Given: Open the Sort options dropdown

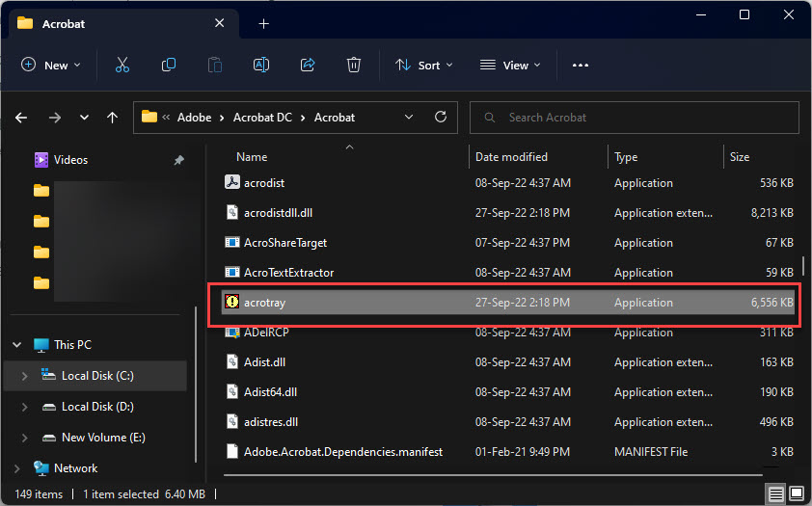Looking at the screenshot, I should click(424, 66).
